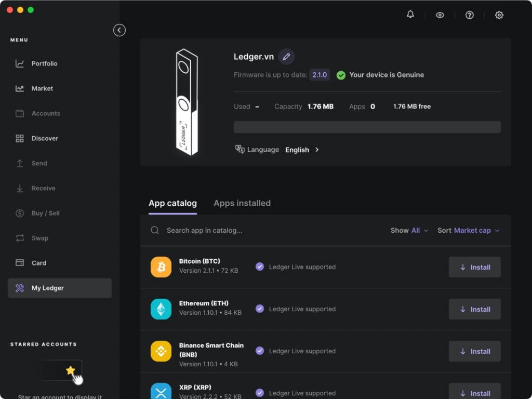Viewport: 532px width, 399px height.
Task: Click the Market graph icon
Action: pos(20,88)
